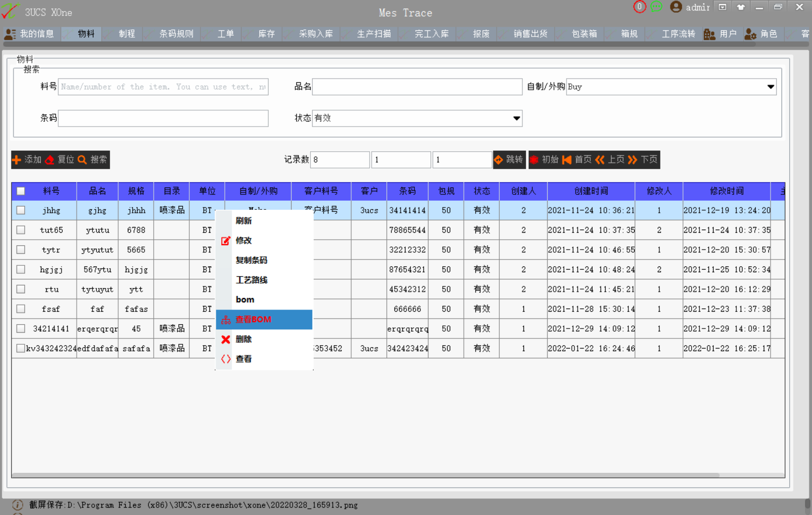Click the 初始 reset gear icon

point(534,160)
